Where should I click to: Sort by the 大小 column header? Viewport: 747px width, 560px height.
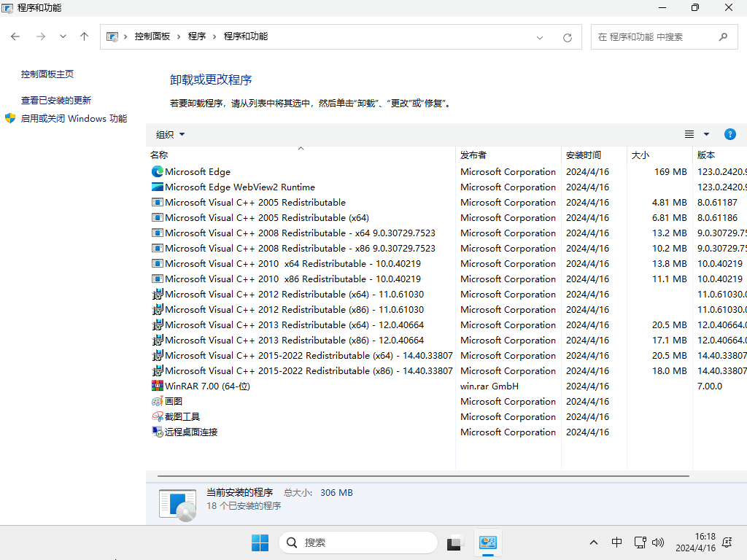tap(659, 155)
